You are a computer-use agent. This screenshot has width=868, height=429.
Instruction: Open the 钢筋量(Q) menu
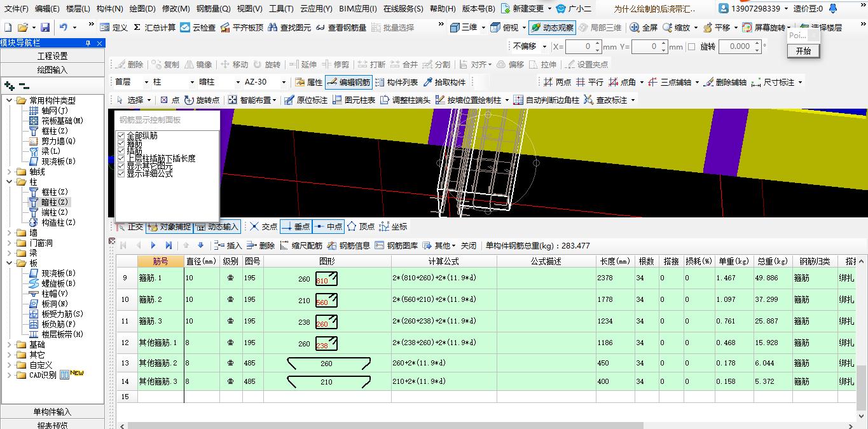pyautogui.click(x=213, y=9)
